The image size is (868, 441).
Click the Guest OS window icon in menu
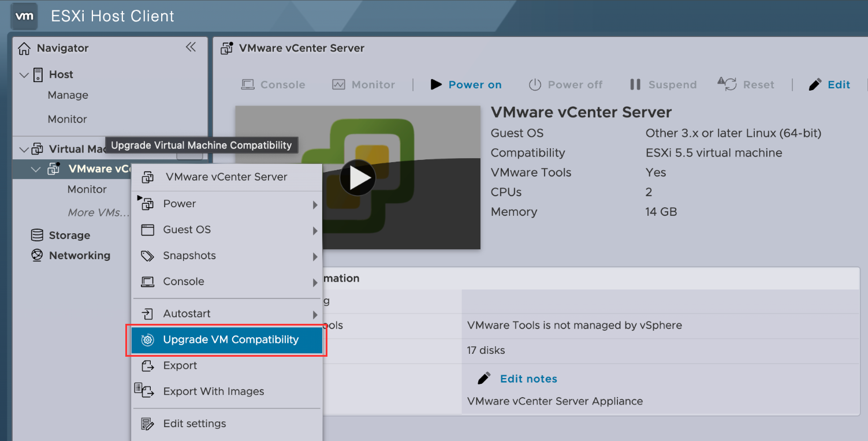pyautogui.click(x=148, y=230)
